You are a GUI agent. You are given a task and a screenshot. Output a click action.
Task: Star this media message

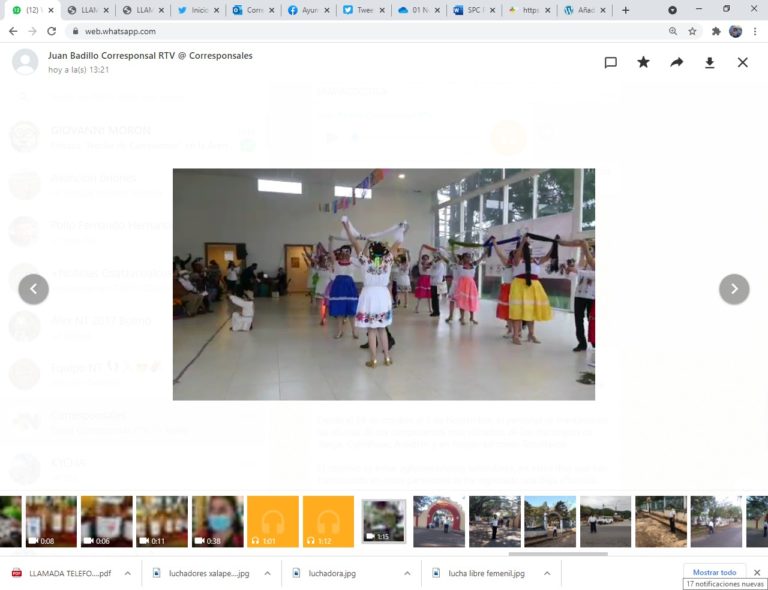[643, 62]
